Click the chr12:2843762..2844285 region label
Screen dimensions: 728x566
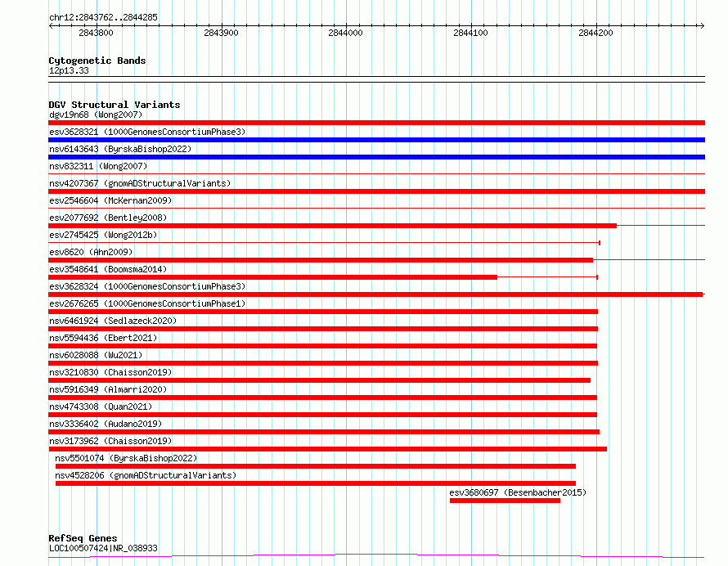coord(104,17)
